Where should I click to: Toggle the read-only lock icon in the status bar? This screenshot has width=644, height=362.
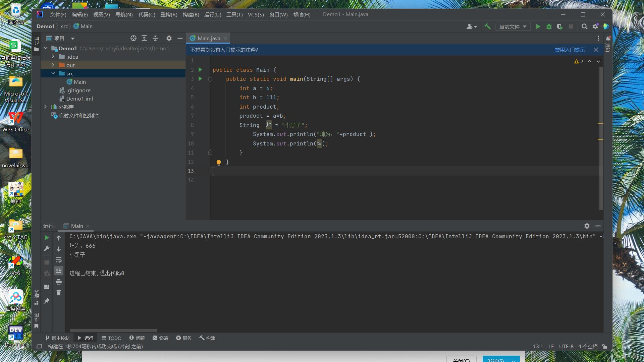[x=604, y=346]
